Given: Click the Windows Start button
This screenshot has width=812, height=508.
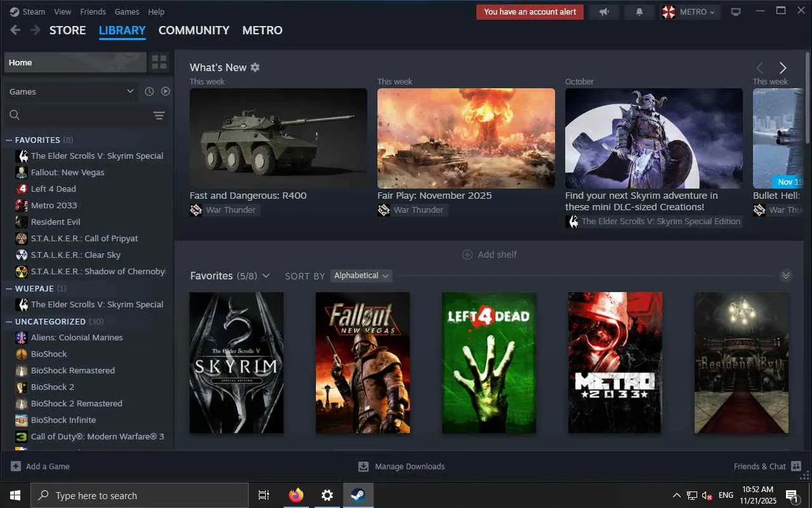Looking at the screenshot, I should [x=15, y=495].
